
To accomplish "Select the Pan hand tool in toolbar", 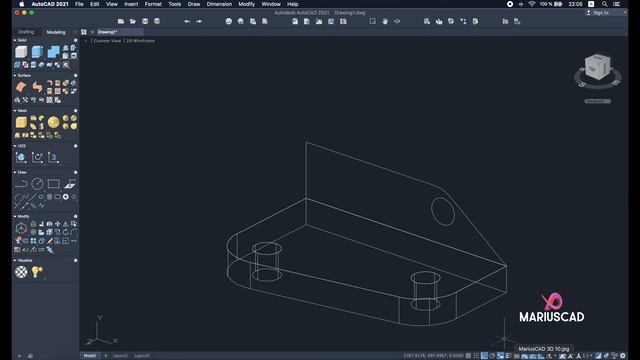I will (385, 21).
